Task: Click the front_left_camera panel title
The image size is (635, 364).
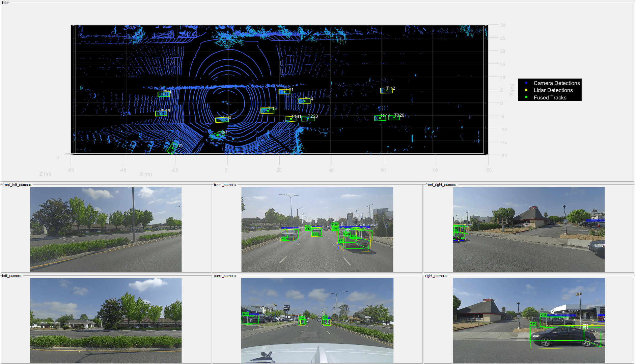Action: [x=17, y=185]
